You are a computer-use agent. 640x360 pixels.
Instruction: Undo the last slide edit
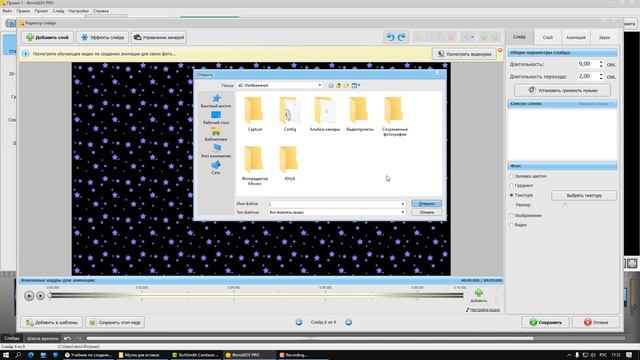pos(390,37)
